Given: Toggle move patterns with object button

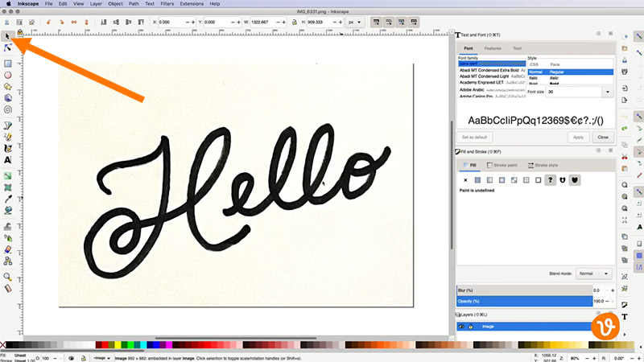Looking at the screenshot, I should pyautogui.click(x=414, y=23).
